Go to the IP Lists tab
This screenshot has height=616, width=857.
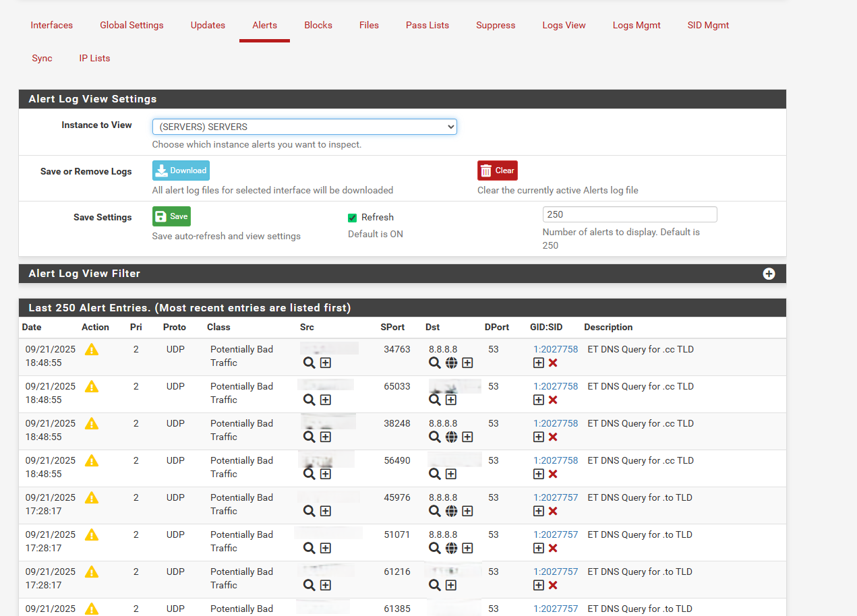point(94,58)
